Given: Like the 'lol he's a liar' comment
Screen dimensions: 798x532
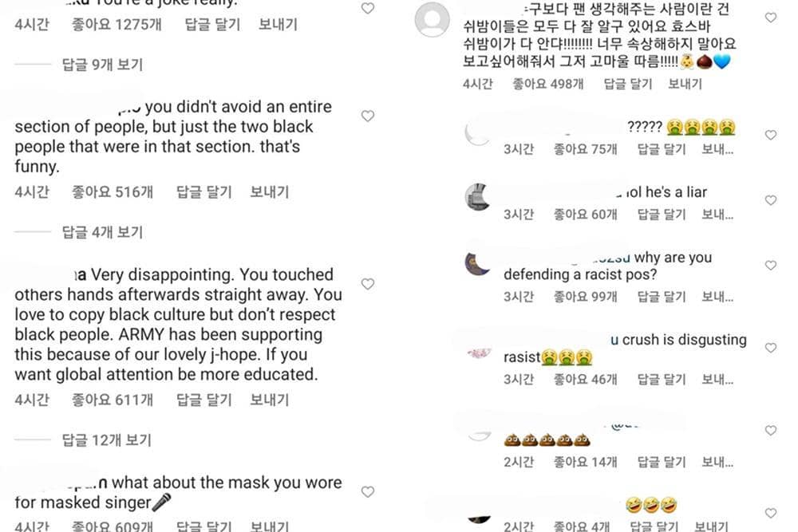Looking at the screenshot, I should pos(771,200).
